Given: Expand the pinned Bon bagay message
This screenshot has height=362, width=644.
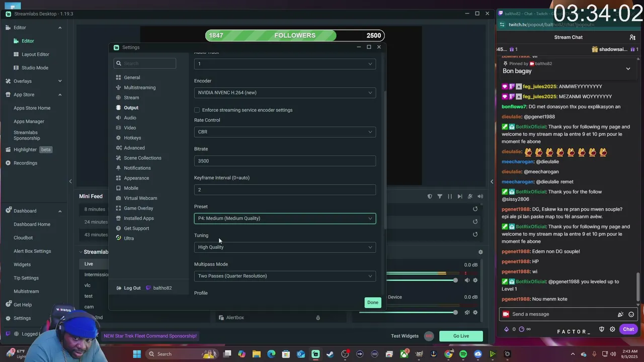Looking at the screenshot, I should pos(628,69).
